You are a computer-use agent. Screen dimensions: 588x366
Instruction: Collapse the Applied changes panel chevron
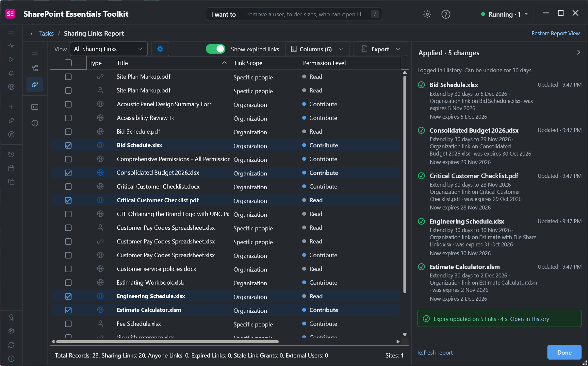579,52
